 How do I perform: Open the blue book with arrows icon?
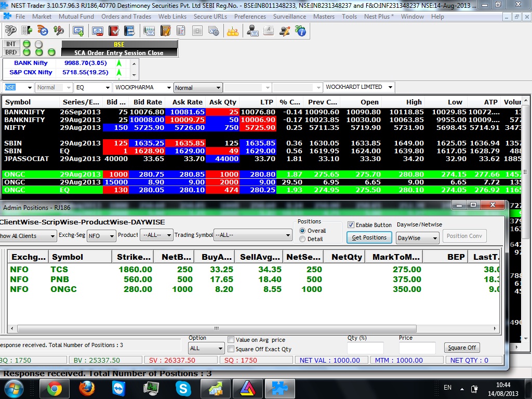[129, 31]
